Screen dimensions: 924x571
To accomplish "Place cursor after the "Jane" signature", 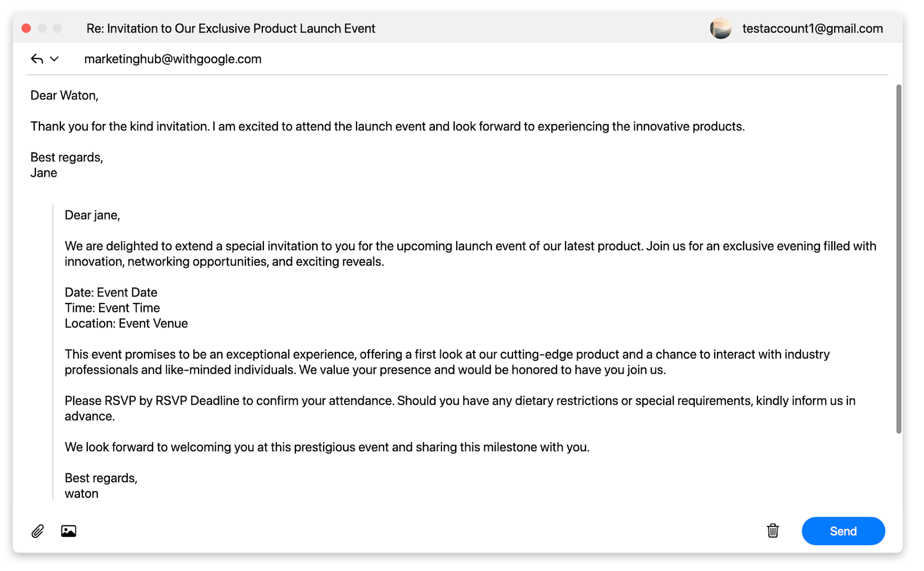I will 58,173.
